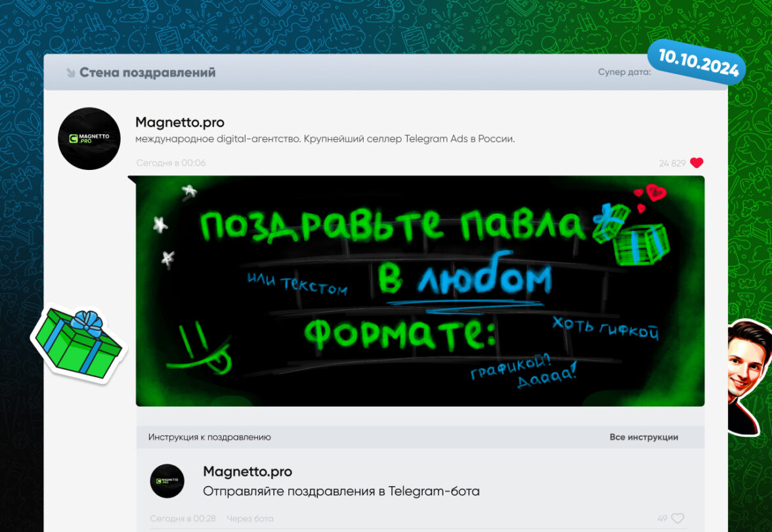Click the Супер дата: label

click(624, 72)
